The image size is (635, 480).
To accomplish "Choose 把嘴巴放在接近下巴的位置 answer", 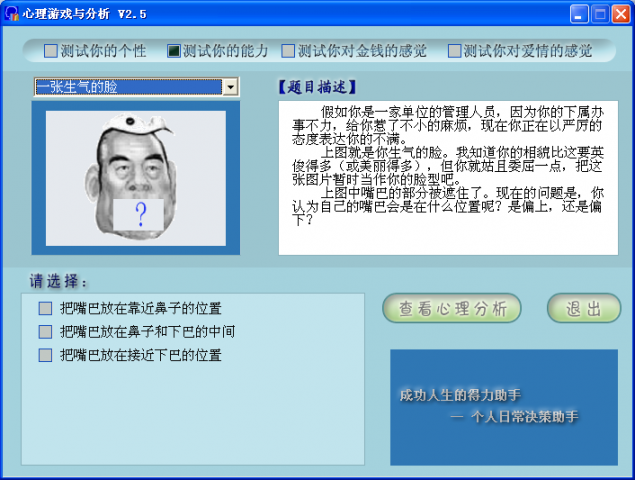I will (45, 355).
